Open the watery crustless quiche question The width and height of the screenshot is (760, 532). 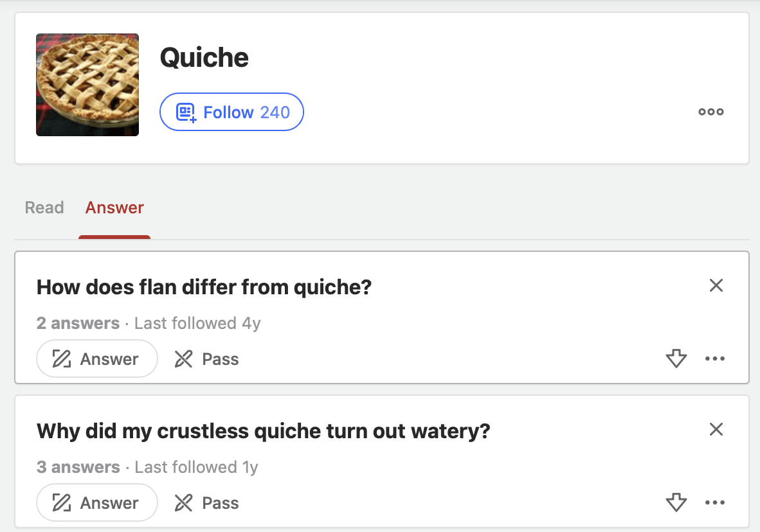click(264, 430)
